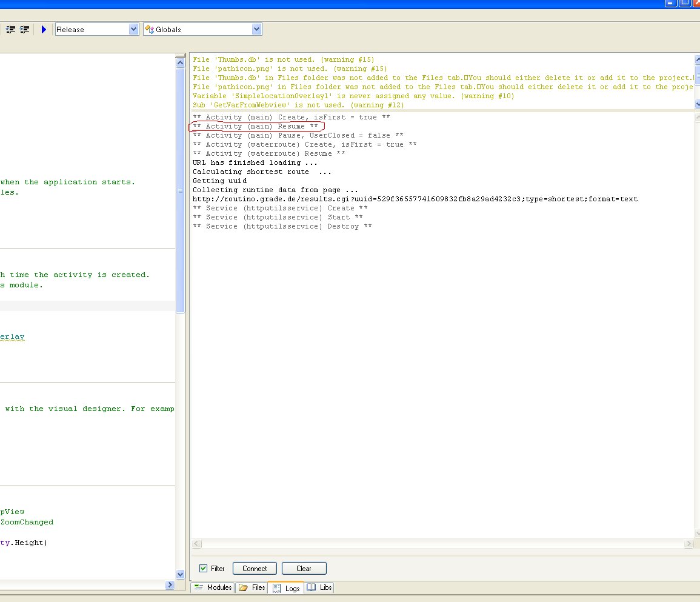Viewport: 700px width, 602px height.
Task: Click 'ZoomChanged' text in the code editor
Action: 27,522
